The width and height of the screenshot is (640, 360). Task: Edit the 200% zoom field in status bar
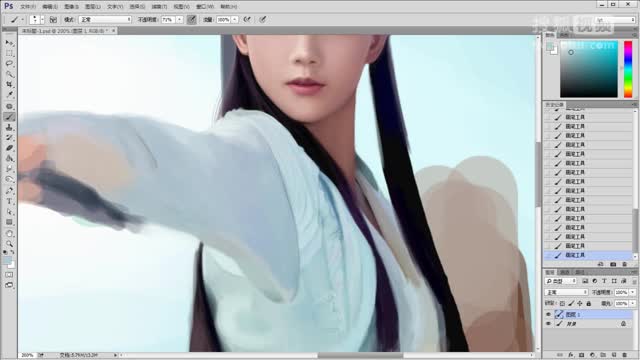point(27,356)
